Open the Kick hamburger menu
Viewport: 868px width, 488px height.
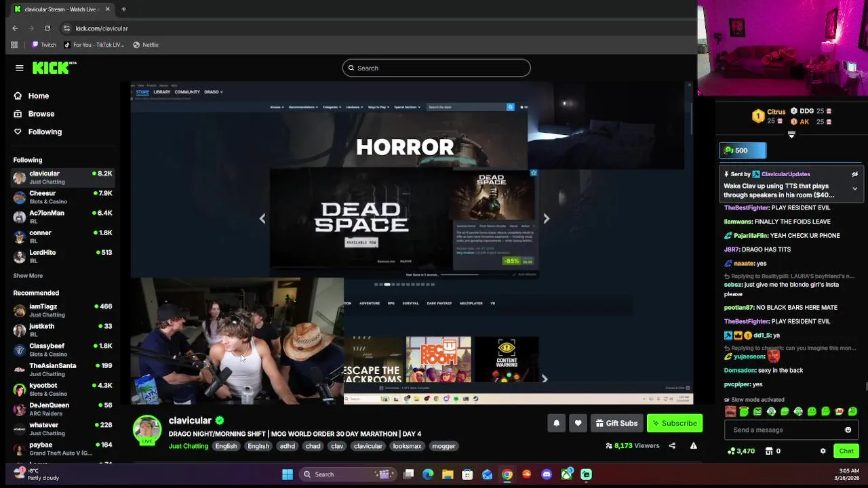click(19, 68)
